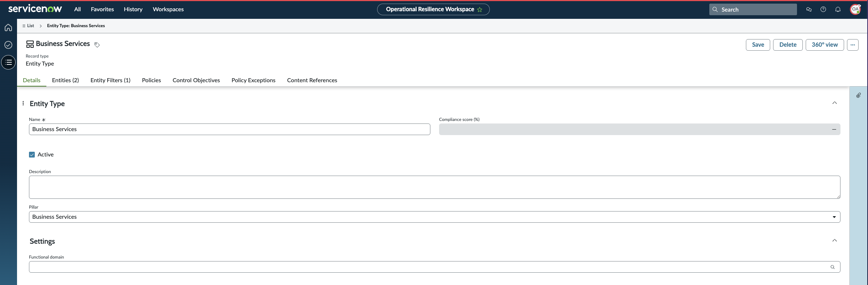The width and height of the screenshot is (868, 285).
Task: Click the Name input field
Action: [x=230, y=129]
